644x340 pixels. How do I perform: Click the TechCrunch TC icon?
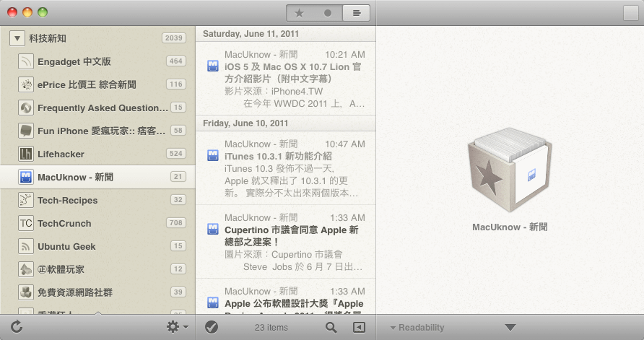pos(26,223)
